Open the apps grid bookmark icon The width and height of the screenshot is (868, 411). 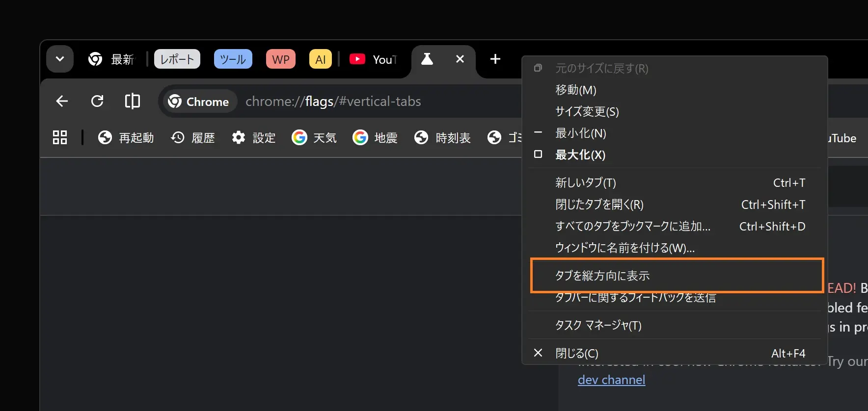click(60, 138)
